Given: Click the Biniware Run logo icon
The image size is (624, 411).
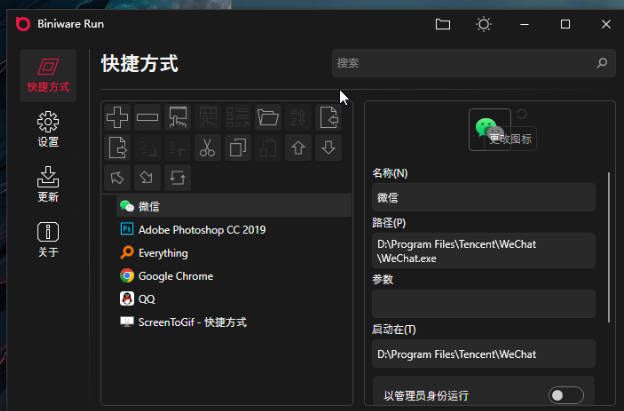Looking at the screenshot, I should click(23, 24).
